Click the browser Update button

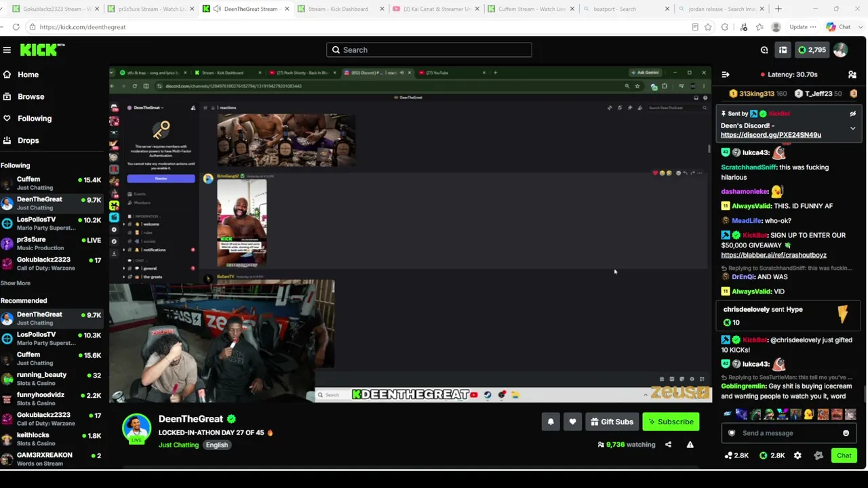[x=803, y=27]
